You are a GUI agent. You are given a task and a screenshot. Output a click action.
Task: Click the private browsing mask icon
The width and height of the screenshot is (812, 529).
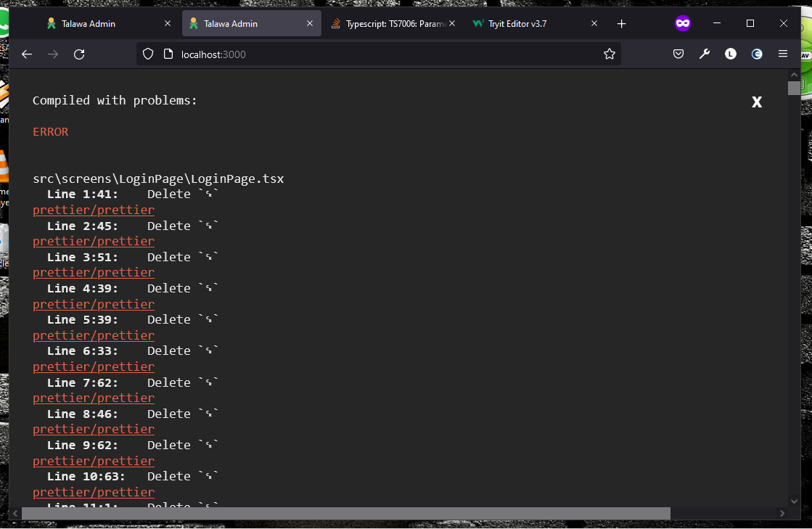pos(683,23)
